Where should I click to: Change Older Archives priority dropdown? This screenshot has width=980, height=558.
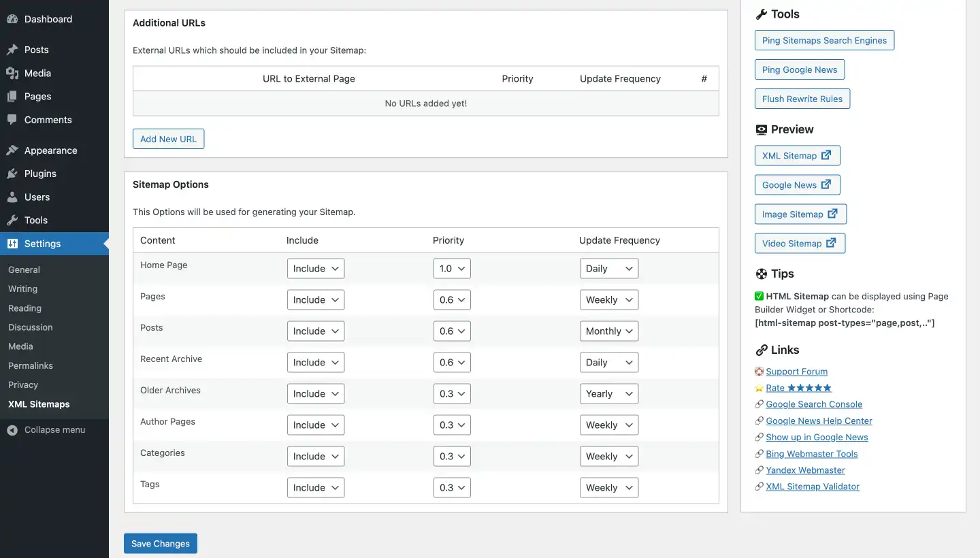pos(452,393)
